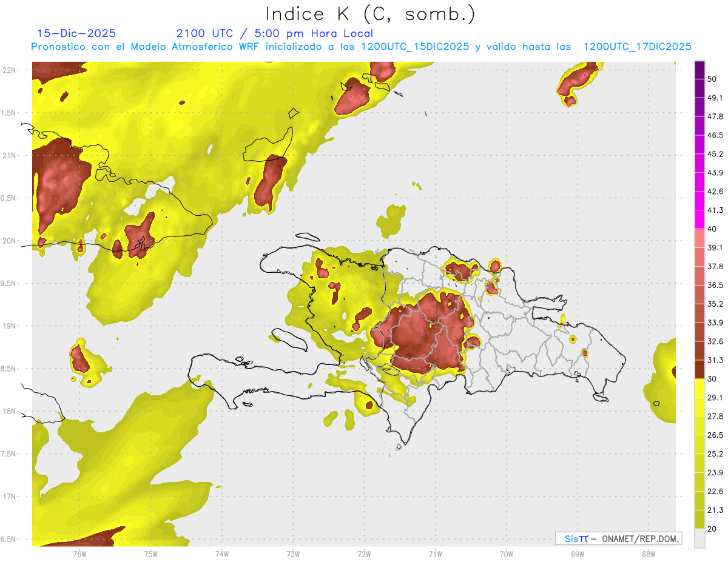Click the "68W" longitude label
The image size is (728, 562).
click(x=649, y=554)
